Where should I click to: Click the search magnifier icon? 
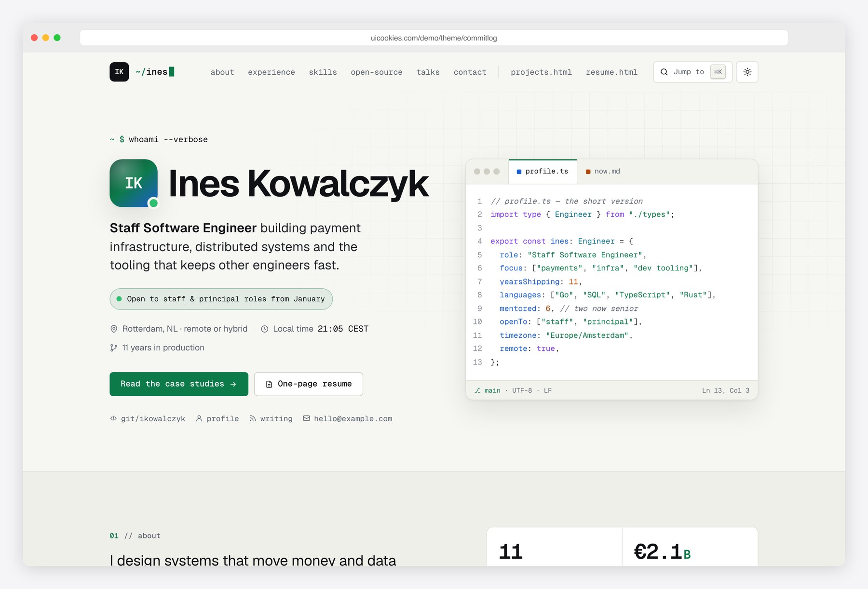[664, 72]
